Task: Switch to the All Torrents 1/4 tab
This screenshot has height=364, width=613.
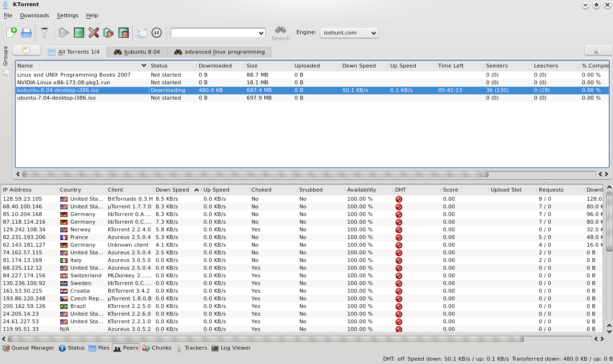Action: point(74,52)
